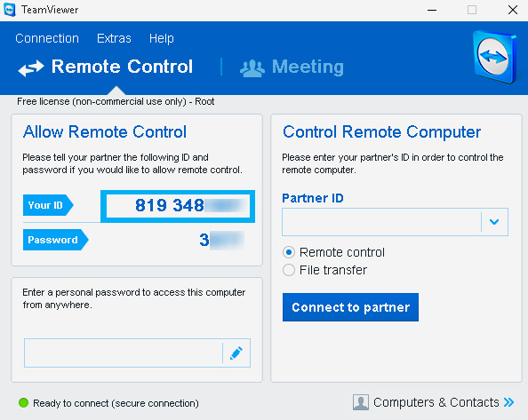The width and height of the screenshot is (528, 420).
Task: Open the Extras menu
Action: (x=114, y=38)
